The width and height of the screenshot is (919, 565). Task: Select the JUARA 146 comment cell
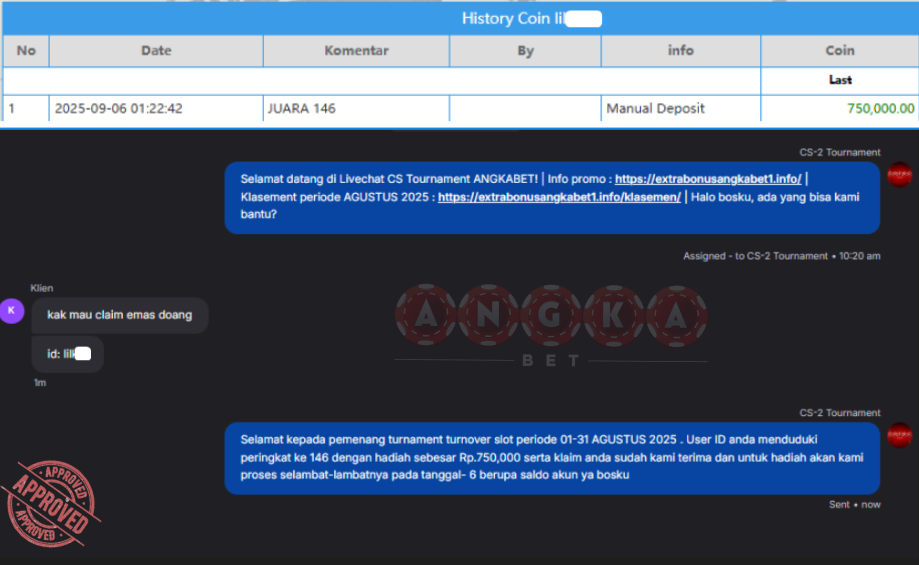(356, 108)
